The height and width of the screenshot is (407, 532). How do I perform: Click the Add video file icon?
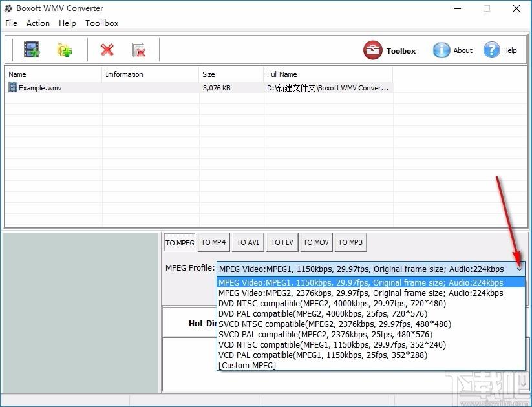(x=32, y=50)
